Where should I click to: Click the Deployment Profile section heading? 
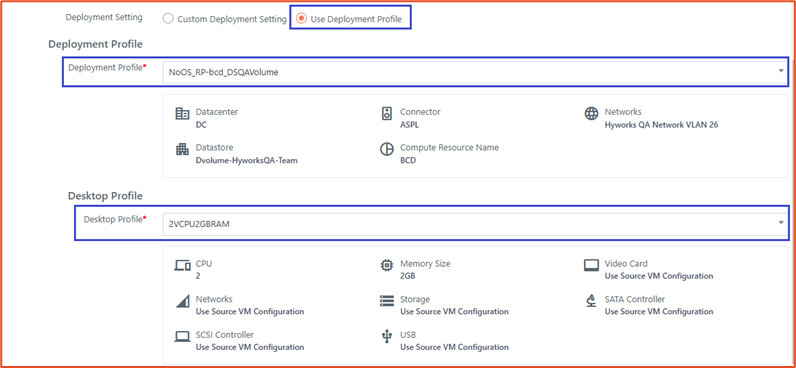click(x=95, y=44)
